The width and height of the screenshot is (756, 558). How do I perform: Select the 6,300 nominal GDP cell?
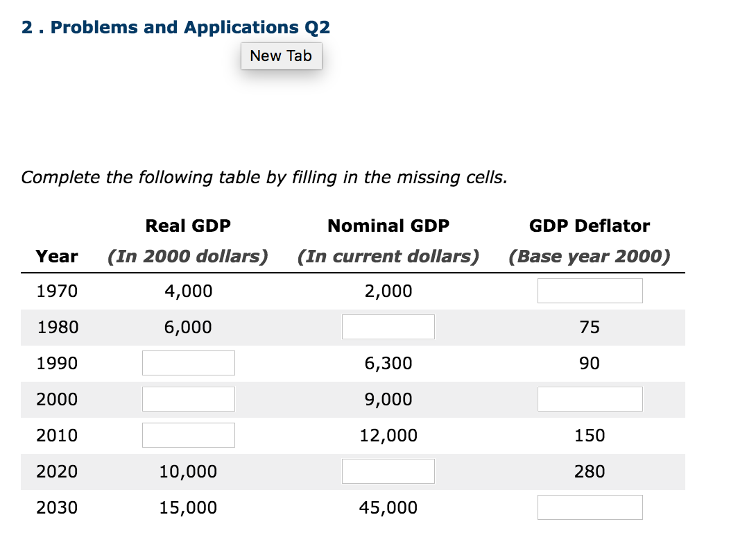388,363
